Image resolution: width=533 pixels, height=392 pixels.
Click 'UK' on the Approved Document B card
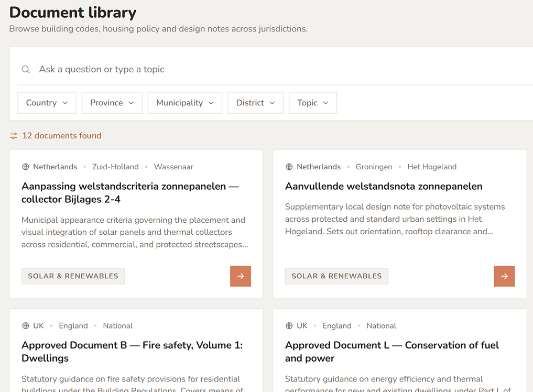click(x=38, y=325)
